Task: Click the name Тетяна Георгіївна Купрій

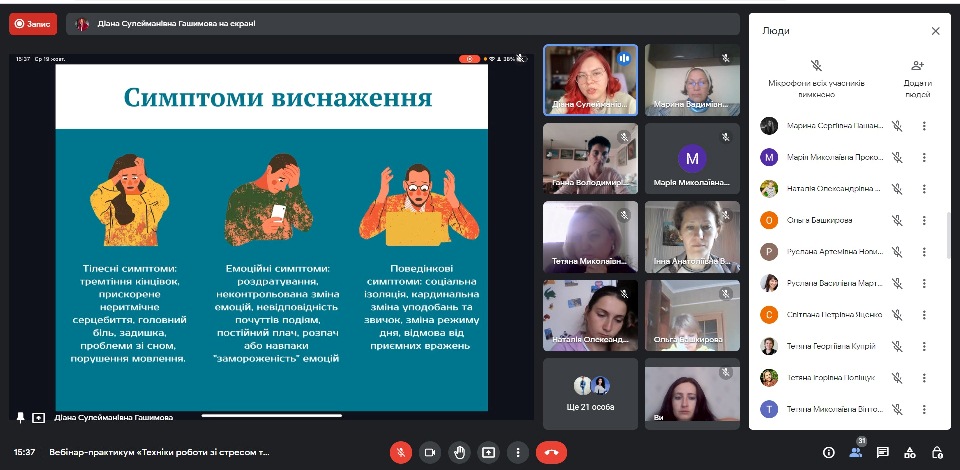Action: [831, 346]
